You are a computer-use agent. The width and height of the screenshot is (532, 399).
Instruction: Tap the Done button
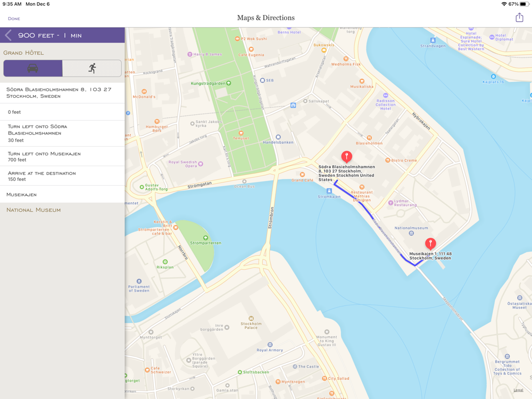pyautogui.click(x=14, y=19)
